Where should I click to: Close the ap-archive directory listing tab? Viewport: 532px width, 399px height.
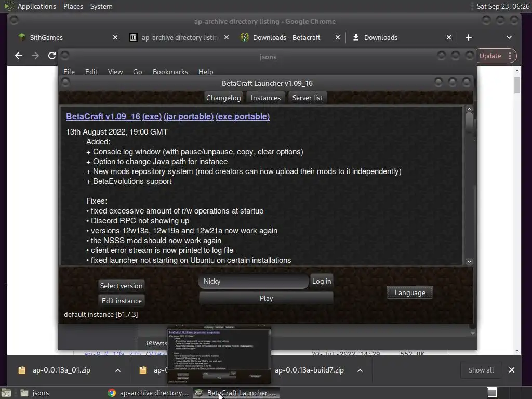tap(227, 37)
